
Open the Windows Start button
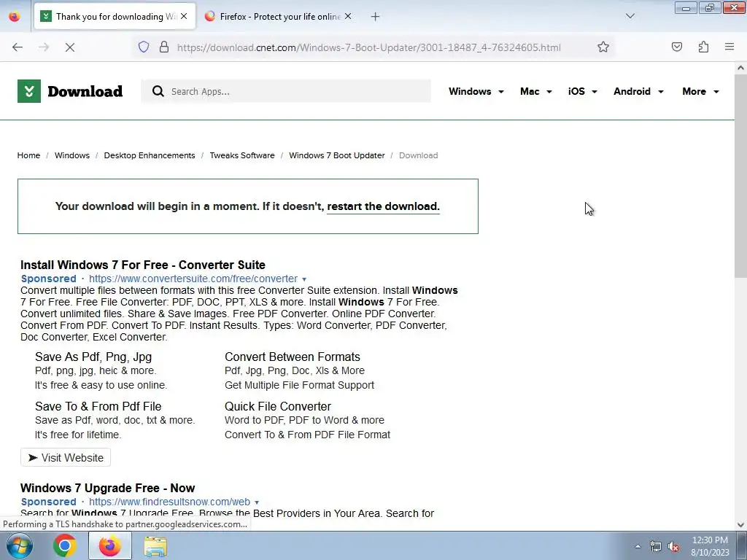pos(19,545)
